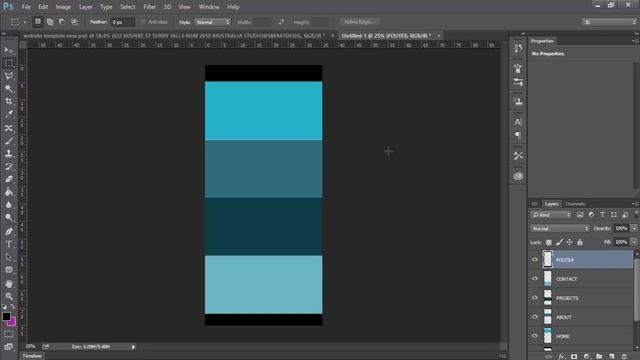The height and width of the screenshot is (360, 640).
Task: Select the Crop tool
Action: (9, 101)
